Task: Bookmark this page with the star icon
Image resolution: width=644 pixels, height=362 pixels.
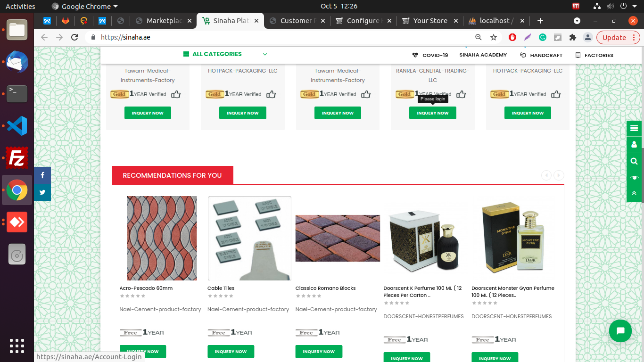Action: [x=494, y=37]
